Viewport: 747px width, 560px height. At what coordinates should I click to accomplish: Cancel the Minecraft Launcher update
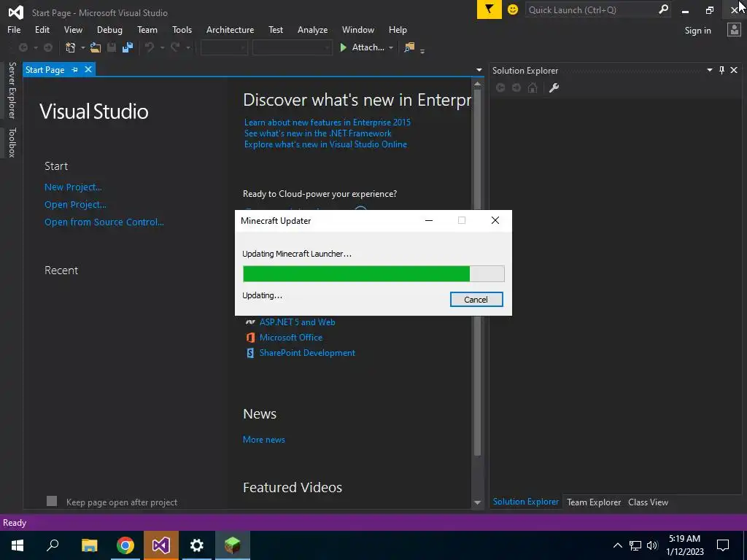click(x=476, y=300)
